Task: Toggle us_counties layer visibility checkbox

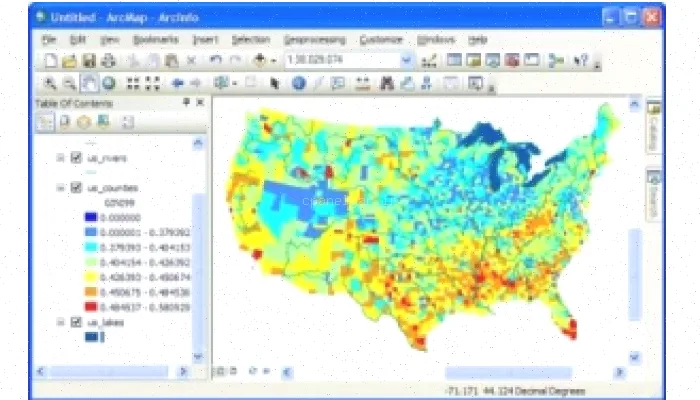Action: click(x=76, y=188)
